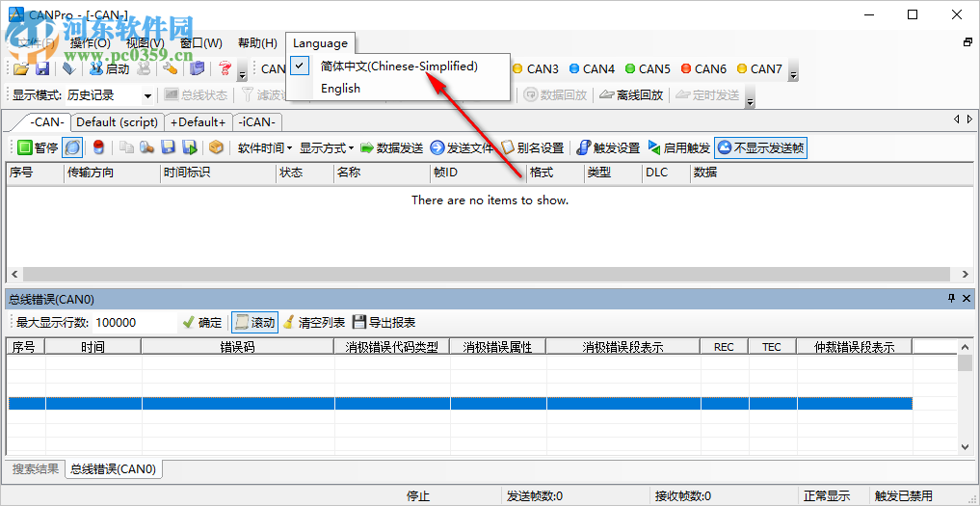Select the CAN3 channel indicator
This screenshot has width=980, height=506.
pyautogui.click(x=536, y=68)
